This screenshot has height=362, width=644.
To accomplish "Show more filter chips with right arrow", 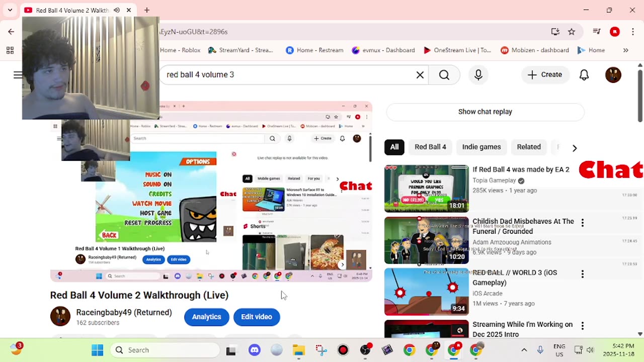I will tap(575, 147).
